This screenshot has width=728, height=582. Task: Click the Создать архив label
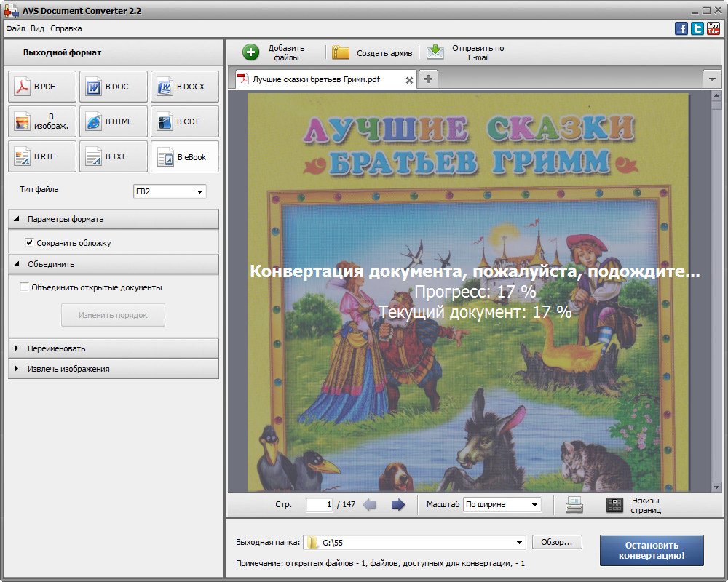coord(384,53)
